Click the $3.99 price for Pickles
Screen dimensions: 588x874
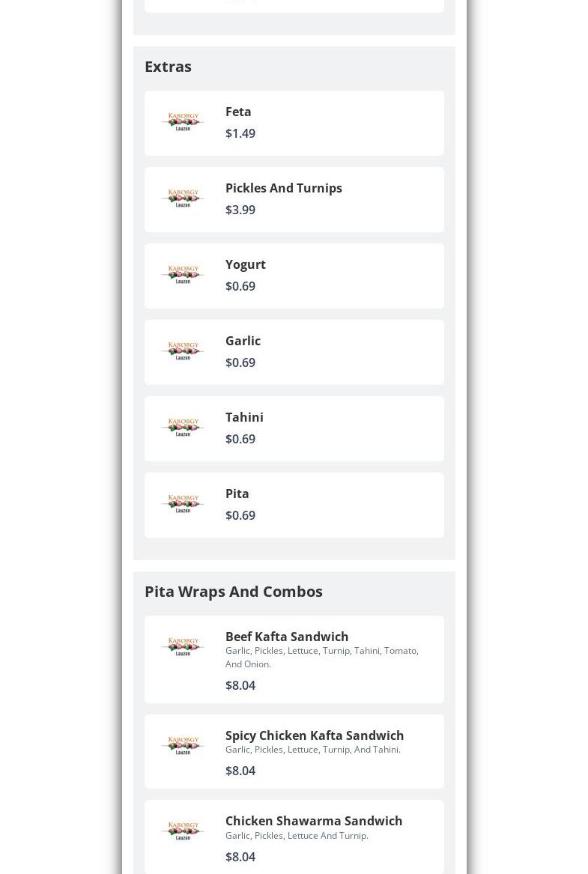point(240,210)
